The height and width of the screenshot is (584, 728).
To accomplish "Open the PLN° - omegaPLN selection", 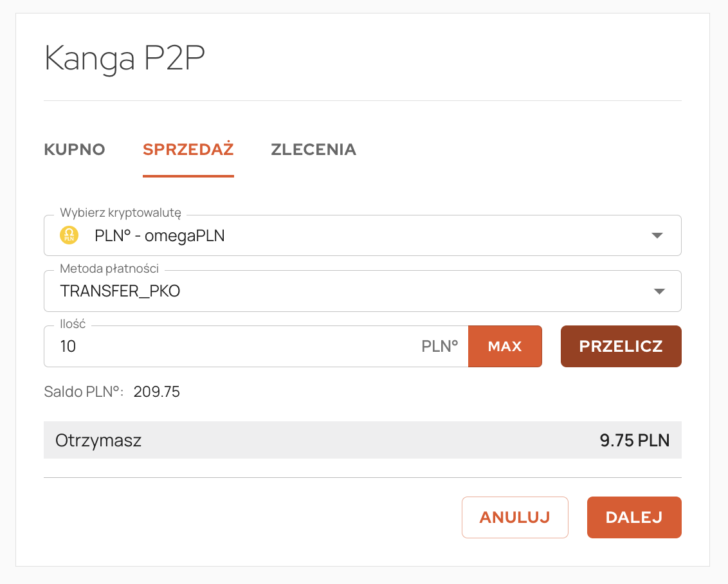I will pos(159,235).
